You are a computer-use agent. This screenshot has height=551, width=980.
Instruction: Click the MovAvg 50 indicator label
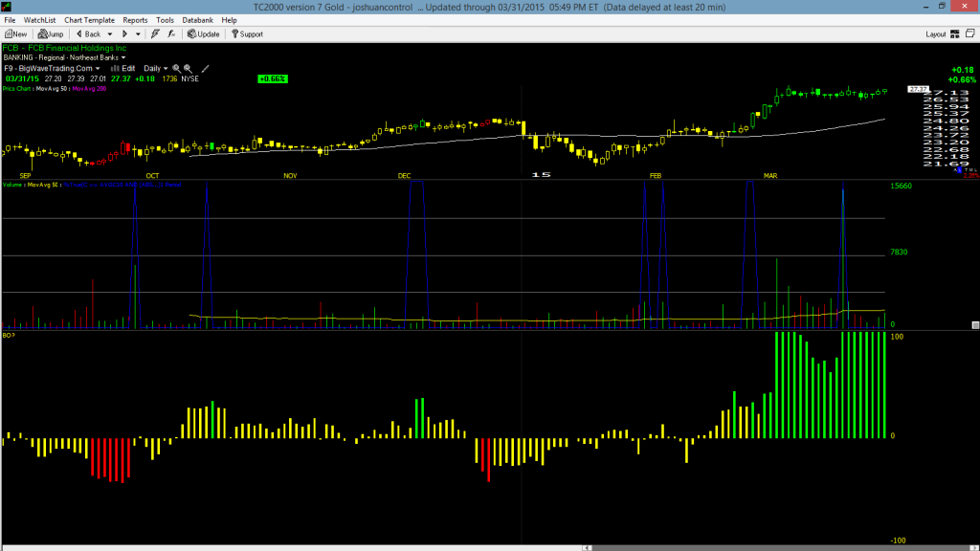click(53, 89)
